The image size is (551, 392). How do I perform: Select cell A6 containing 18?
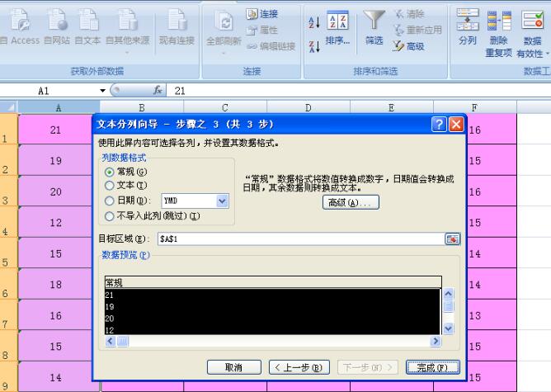point(55,283)
